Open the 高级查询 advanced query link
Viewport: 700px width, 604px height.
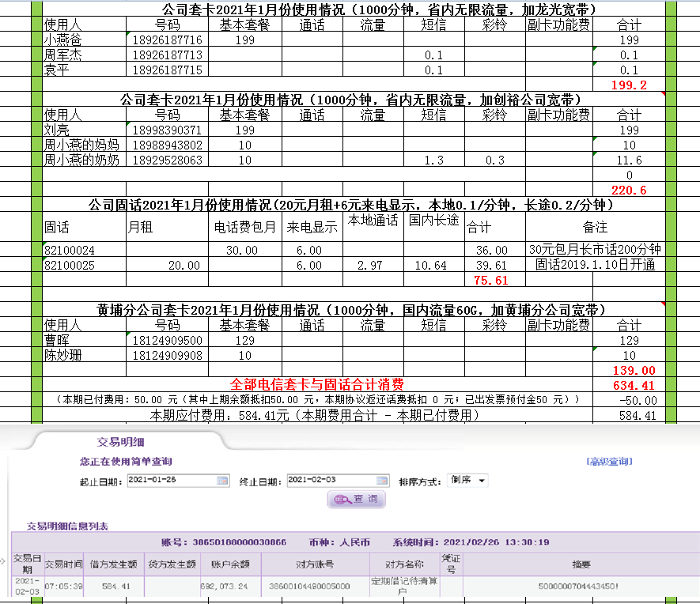coord(609,462)
